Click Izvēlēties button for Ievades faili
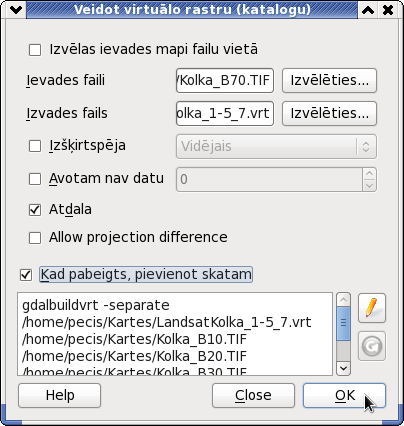 (329, 80)
